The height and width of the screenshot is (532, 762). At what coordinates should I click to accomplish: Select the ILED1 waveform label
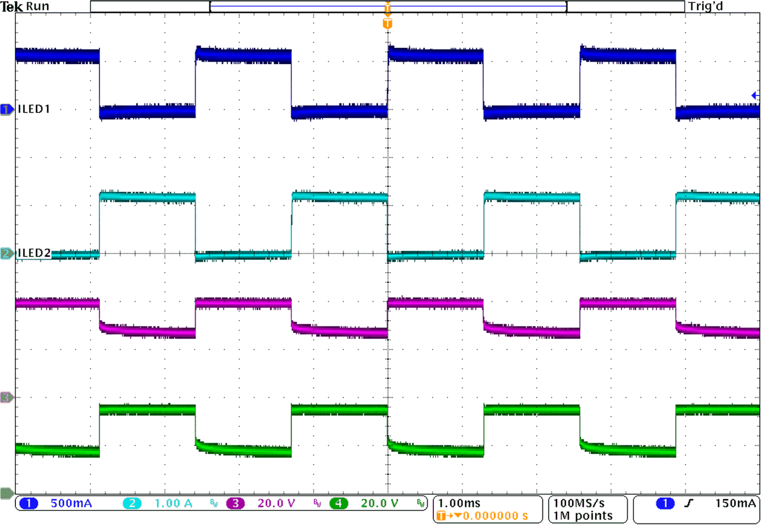[34, 108]
